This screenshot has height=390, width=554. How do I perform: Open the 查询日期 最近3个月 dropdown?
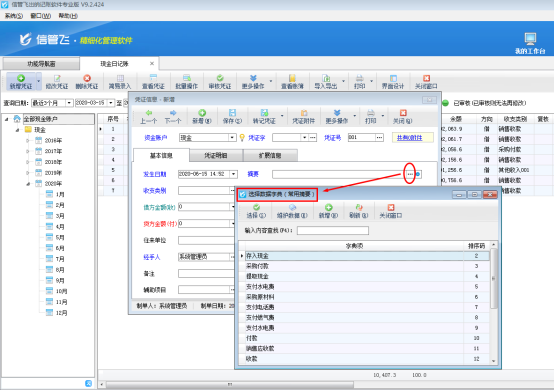point(69,103)
